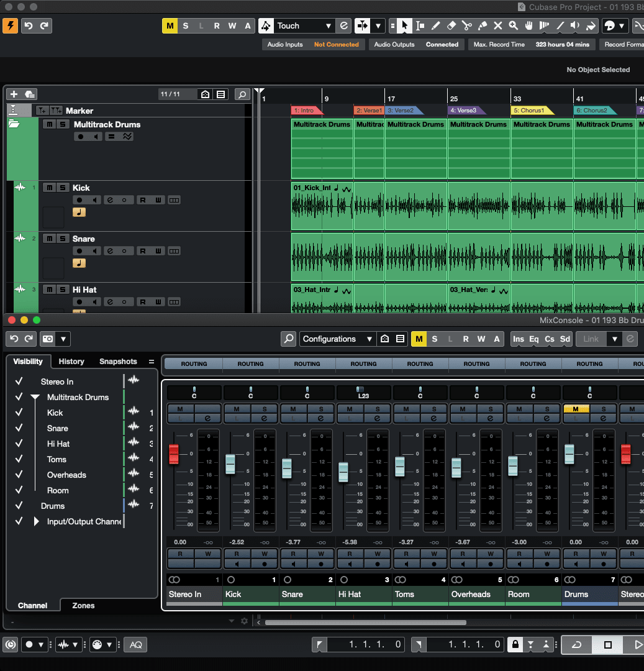Hide the Snare channel via visibility checkmark

19,428
